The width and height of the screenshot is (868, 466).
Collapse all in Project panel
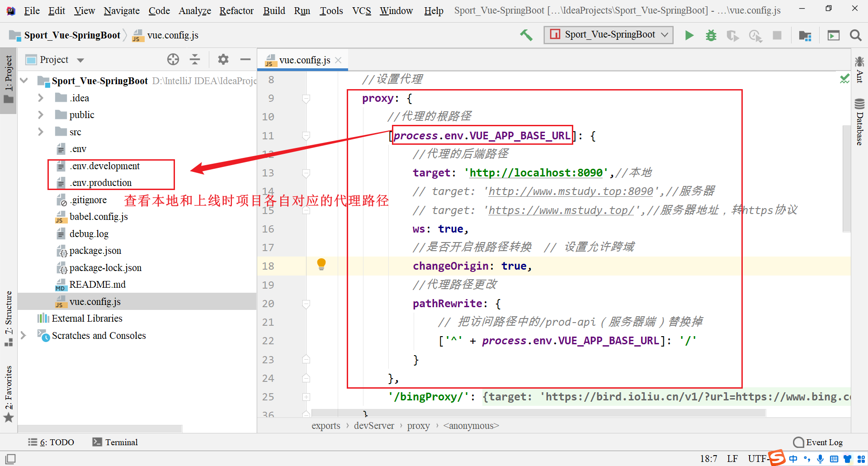click(x=195, y=59)
